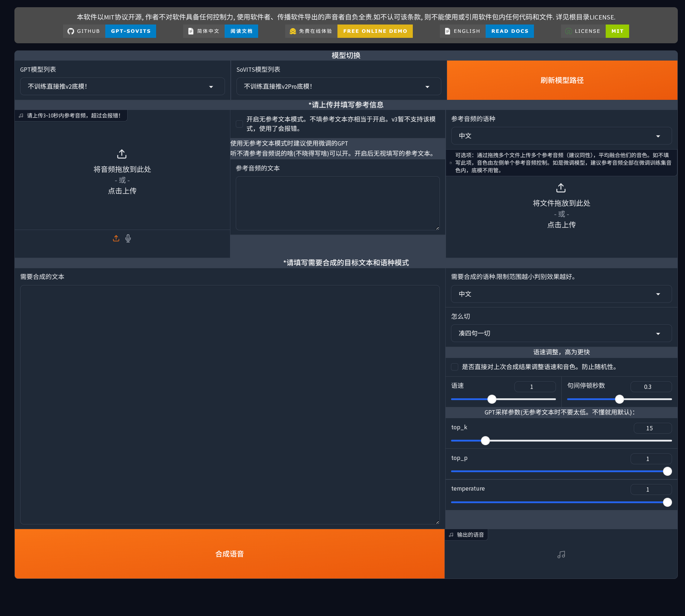Expand the GPT模型列表 dropdown

point(123,87)
